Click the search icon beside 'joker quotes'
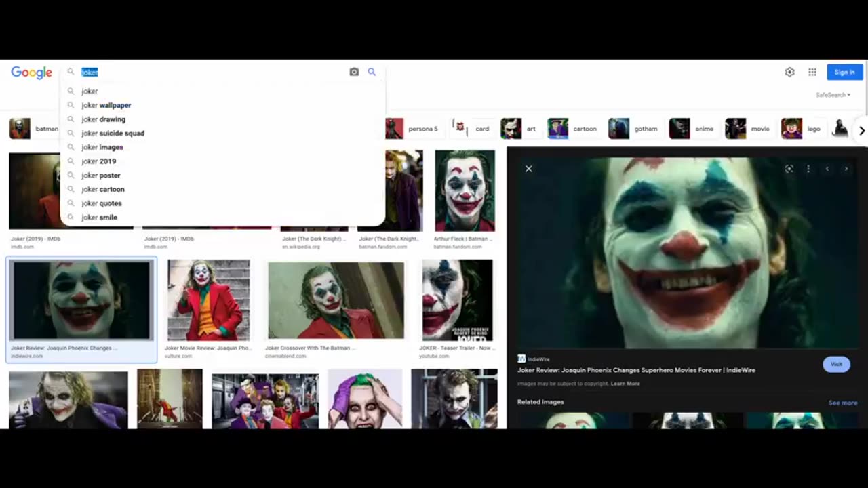868x488 pixels. [71, 203]
